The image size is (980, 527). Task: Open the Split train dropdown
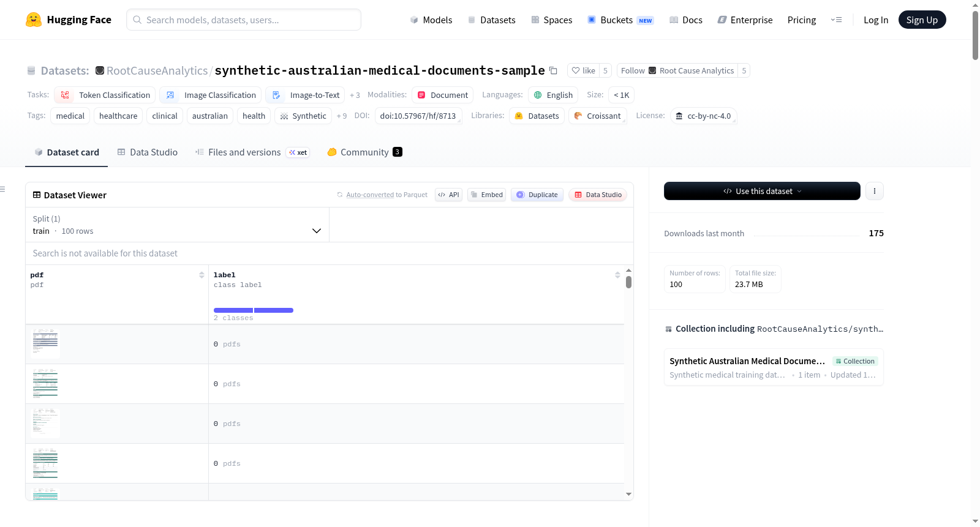(x=178, y=225)
